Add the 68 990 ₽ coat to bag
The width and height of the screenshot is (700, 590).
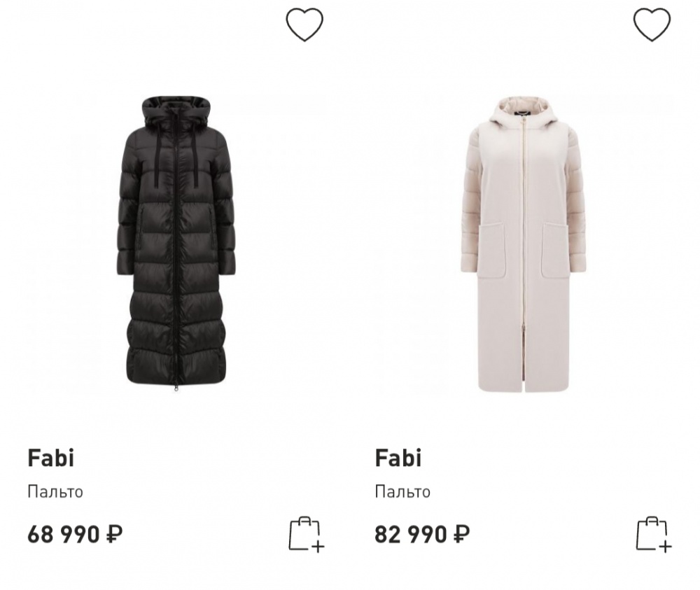[x=307, y=534]
